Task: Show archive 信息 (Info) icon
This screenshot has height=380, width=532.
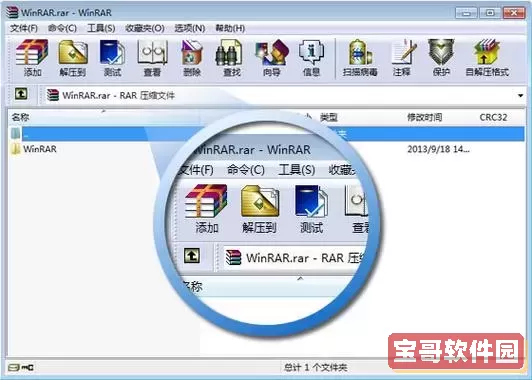Action: pos(311,52)
